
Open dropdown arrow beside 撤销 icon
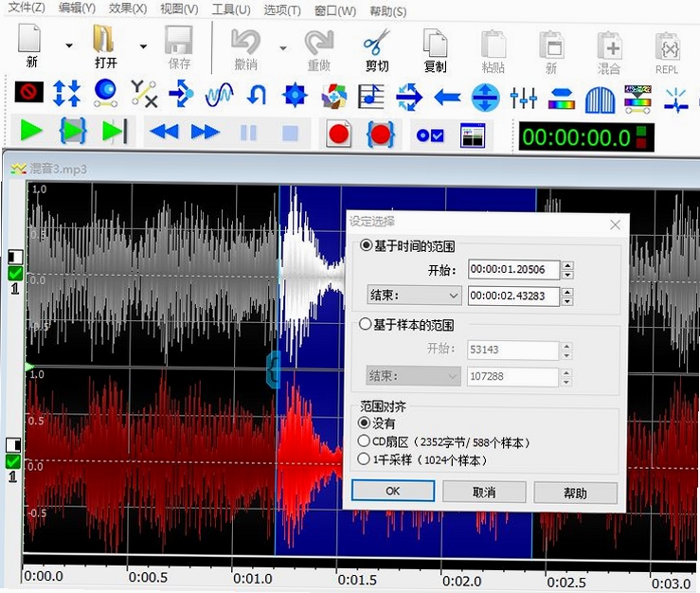(x=283, y=48)
